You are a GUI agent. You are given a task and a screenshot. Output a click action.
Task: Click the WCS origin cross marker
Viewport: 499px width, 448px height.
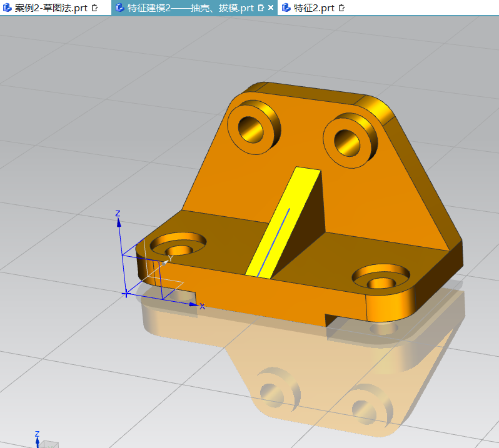(x=126, y=294)
